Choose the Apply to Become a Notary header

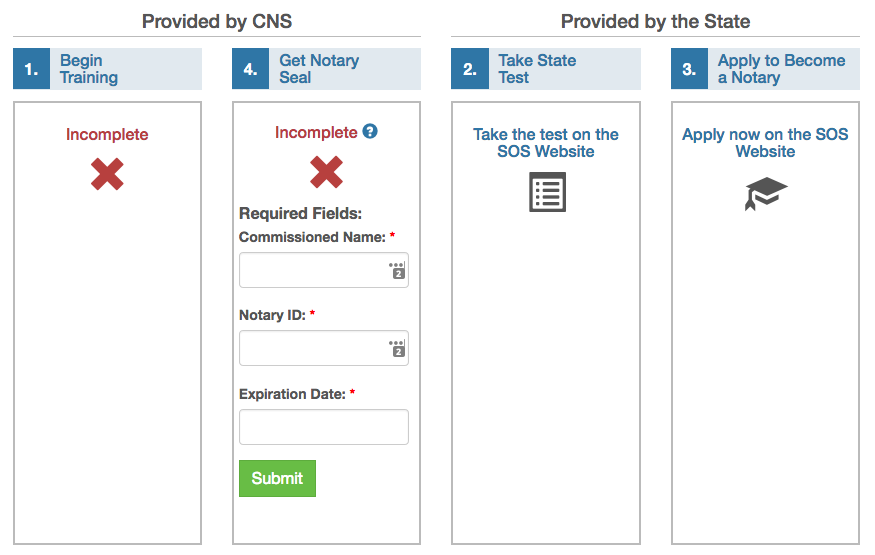tap(781, 69)
